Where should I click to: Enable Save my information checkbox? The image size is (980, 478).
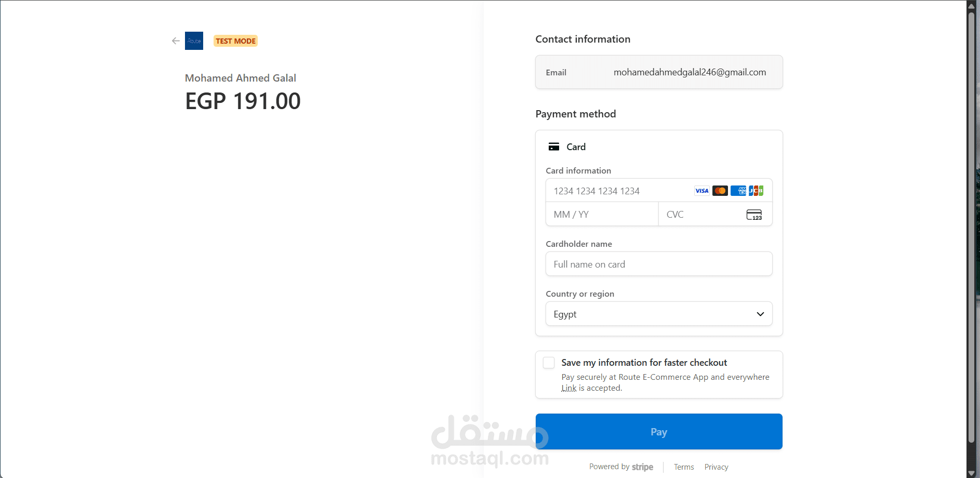click(549, 363)
